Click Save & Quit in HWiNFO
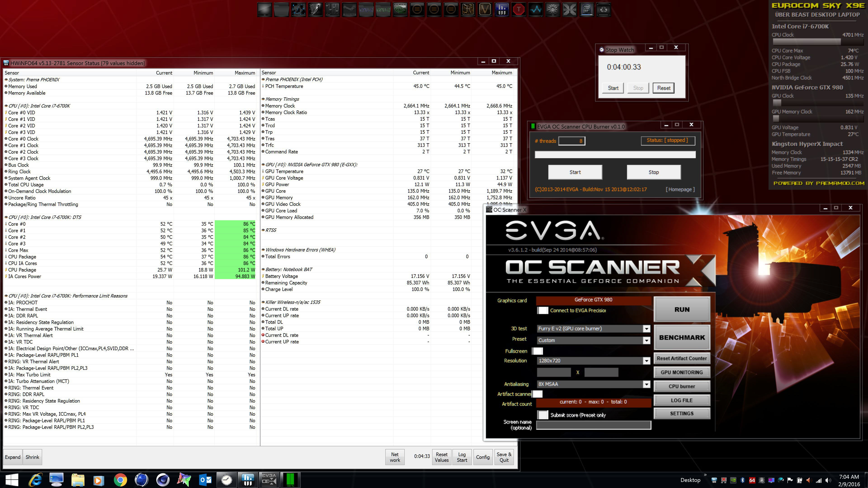Image resolution: width=868 pixels, height=488 pixels. pos(504,457)
